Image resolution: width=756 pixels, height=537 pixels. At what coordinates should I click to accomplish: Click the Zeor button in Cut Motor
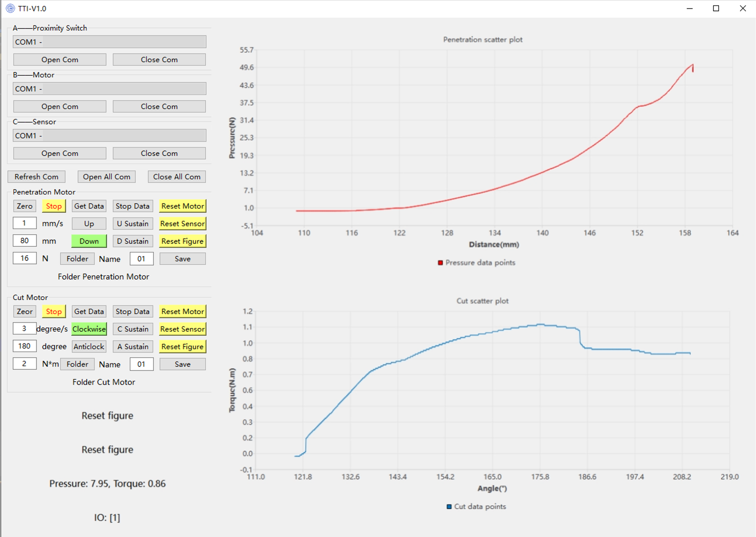[24, 311]
